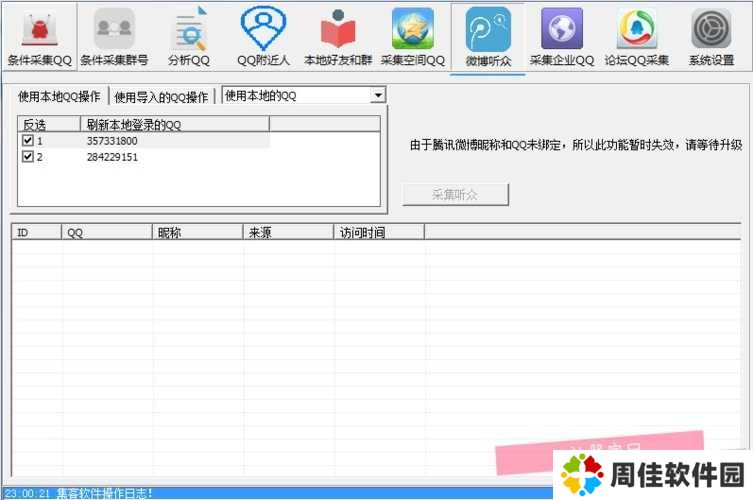Sort by the 访问时间 column header
This screenshot has height=500, width=753.
click(379, 232)
